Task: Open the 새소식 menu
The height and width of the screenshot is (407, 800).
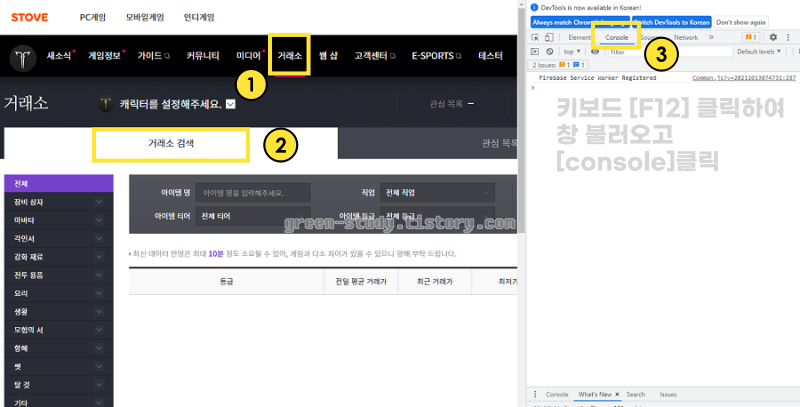Action: pyautogui.click(x=60, y=56)
